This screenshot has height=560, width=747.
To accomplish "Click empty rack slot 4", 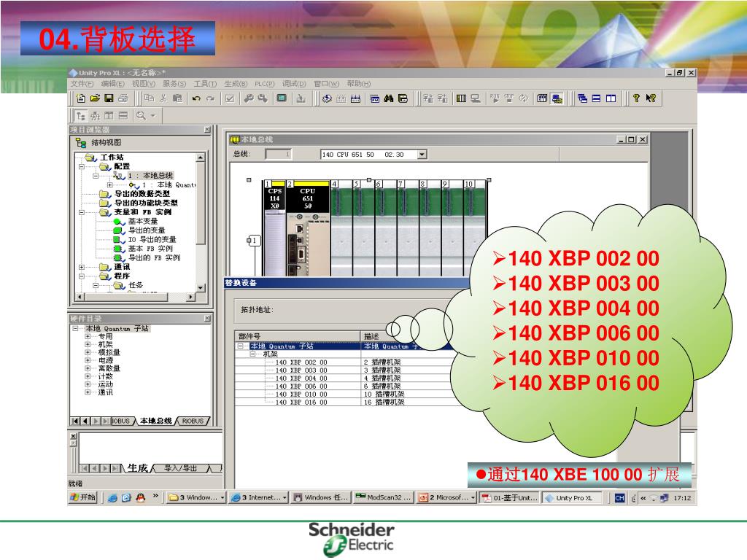I will point(341,228).
